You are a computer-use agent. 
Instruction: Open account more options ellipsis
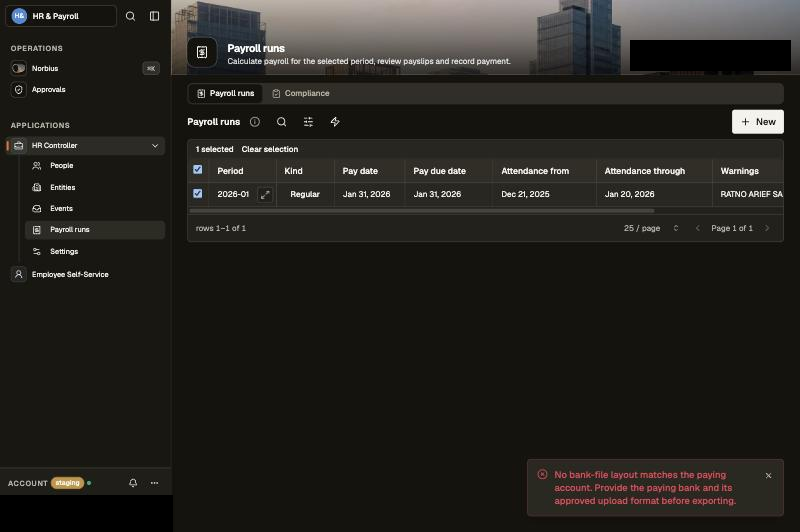[x=155, y=483]
